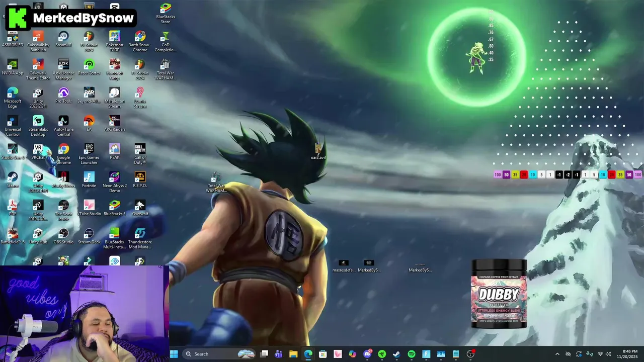Select the VRChat desktop shortcut

[38, 152]
